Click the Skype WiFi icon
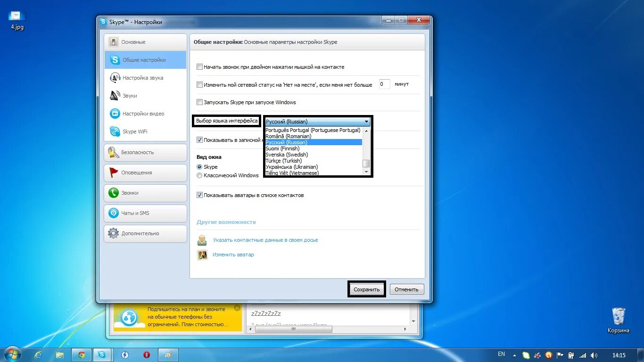 click(115, 132)
